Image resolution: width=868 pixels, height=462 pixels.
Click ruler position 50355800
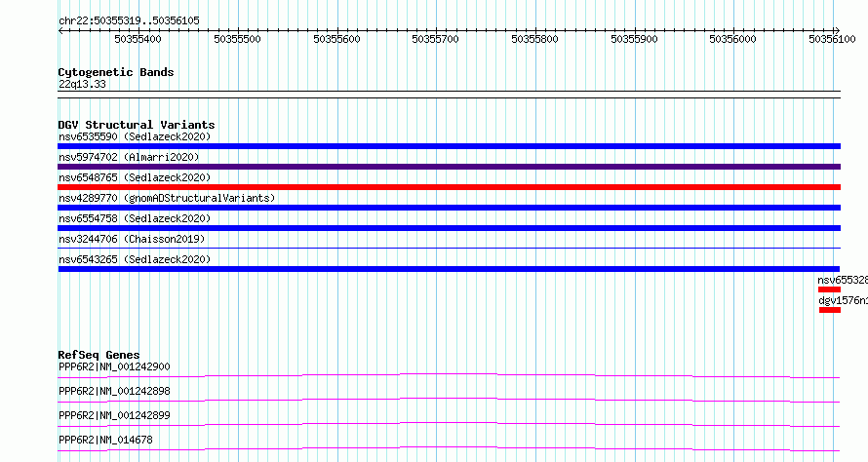(534, 39)
